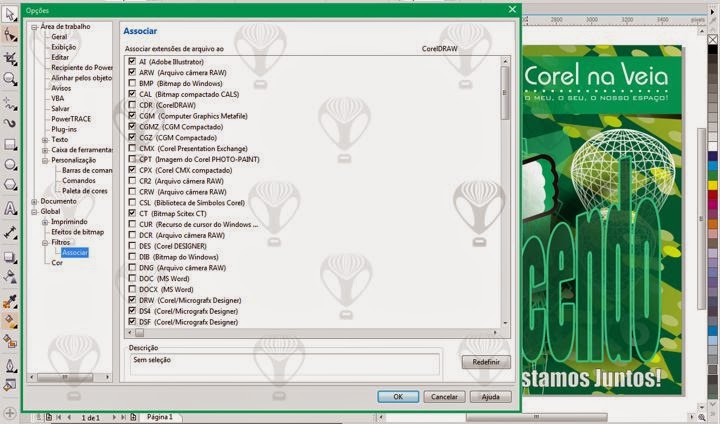Select the Pick tool in toolbox

pos(10,14)
